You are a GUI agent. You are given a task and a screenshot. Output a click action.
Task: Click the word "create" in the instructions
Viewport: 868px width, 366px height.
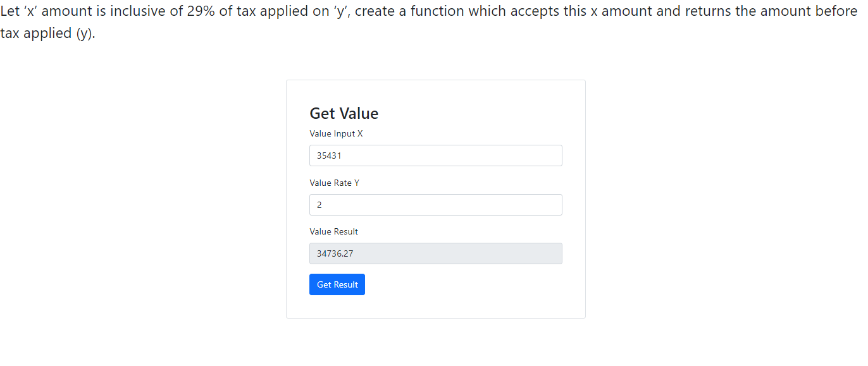pos(378,11)
